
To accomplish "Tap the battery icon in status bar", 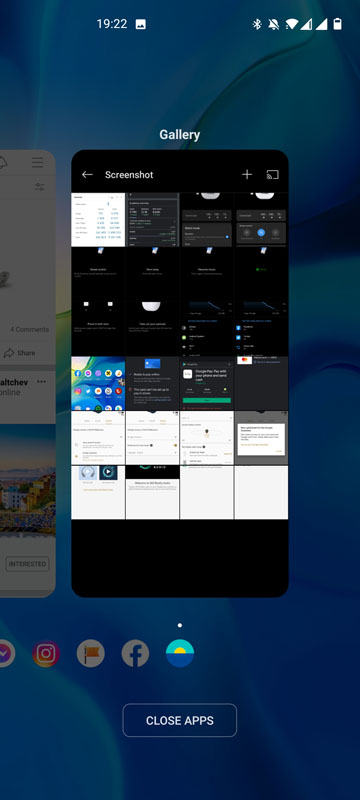I will coord(338,24).
